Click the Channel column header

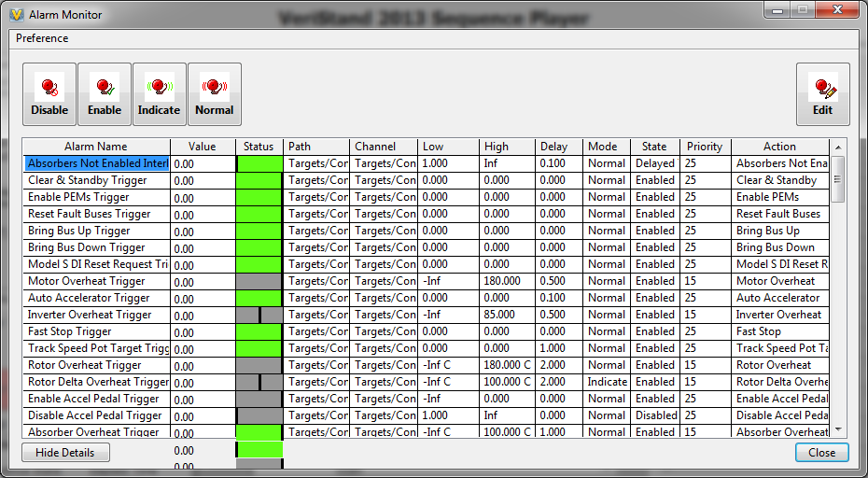click(x=383, y=147)
